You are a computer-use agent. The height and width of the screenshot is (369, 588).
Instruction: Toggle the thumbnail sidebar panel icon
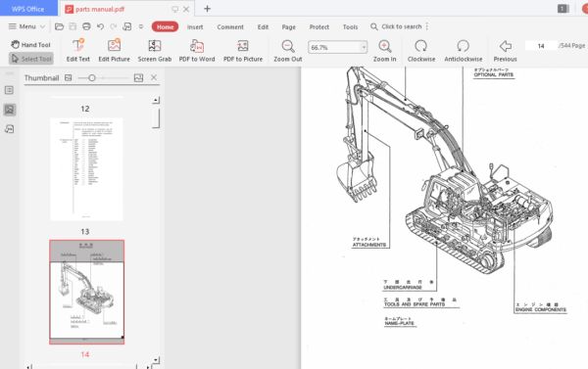coord(10,110)
